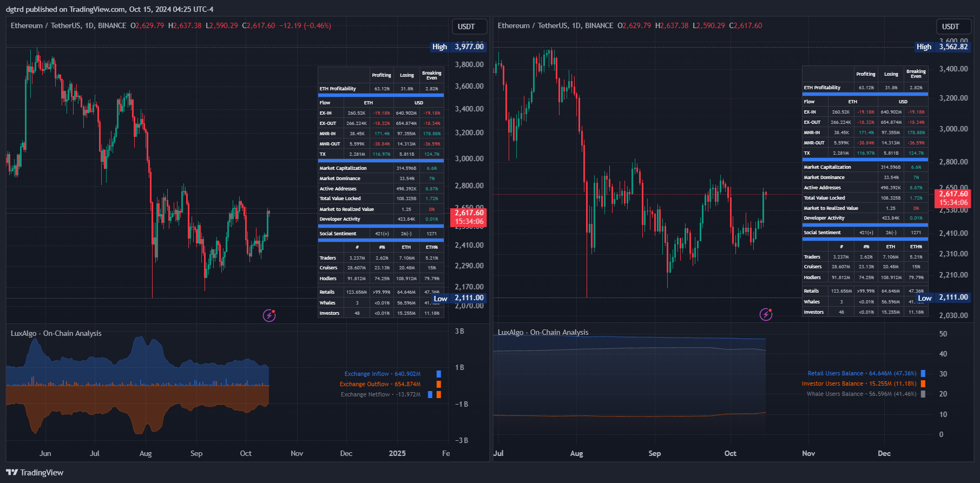This screenshot has width=980, height=483.
Task: Click MNR-OUT row in right chart table
Action: (865, 143)
